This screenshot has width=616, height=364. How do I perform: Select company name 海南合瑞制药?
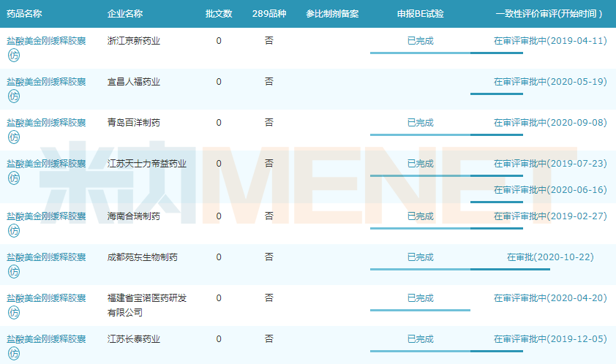tap(134, 216)
